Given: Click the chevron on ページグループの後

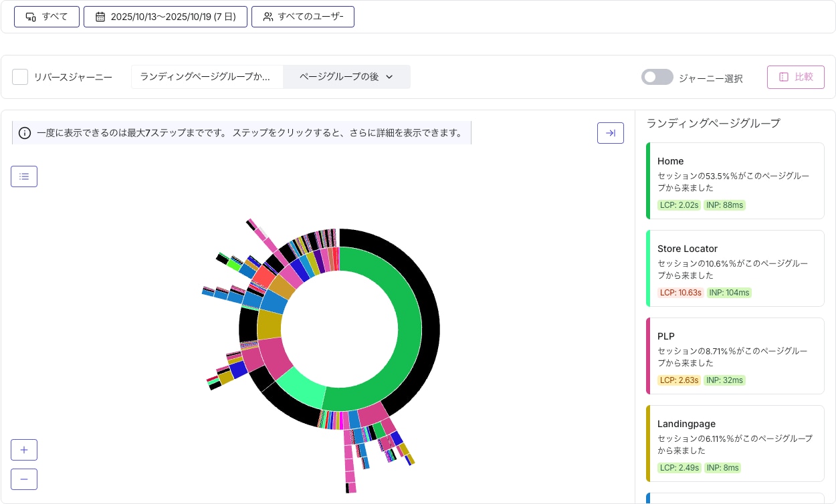Looking at the screenshot, I should (389, 77).
